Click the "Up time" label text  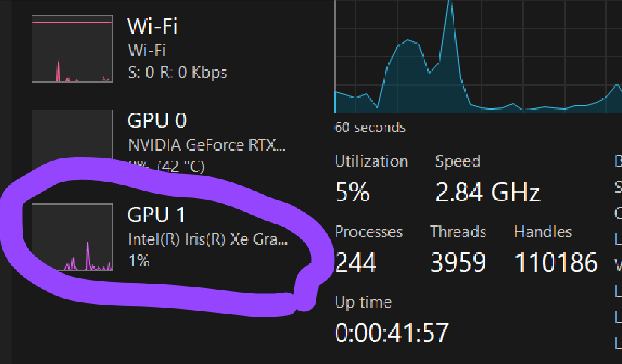(363, 302)
